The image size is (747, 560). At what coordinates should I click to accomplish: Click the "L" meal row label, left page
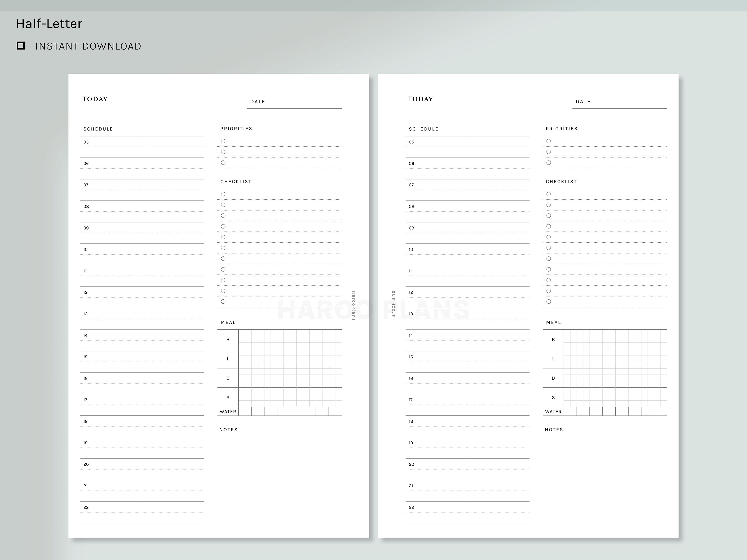(x=228, y=359)
